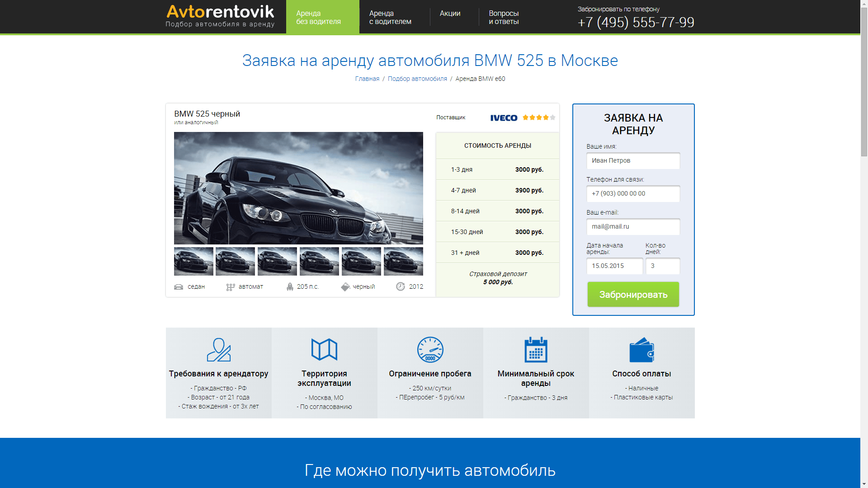Click the paint color icon
This screenshot has width=868, height=488.
345,287
